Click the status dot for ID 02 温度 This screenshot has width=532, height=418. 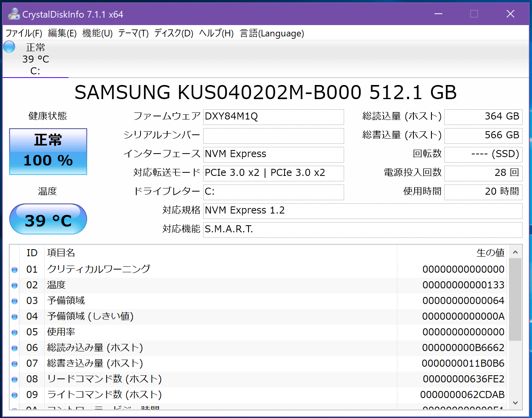coord(14,286)
